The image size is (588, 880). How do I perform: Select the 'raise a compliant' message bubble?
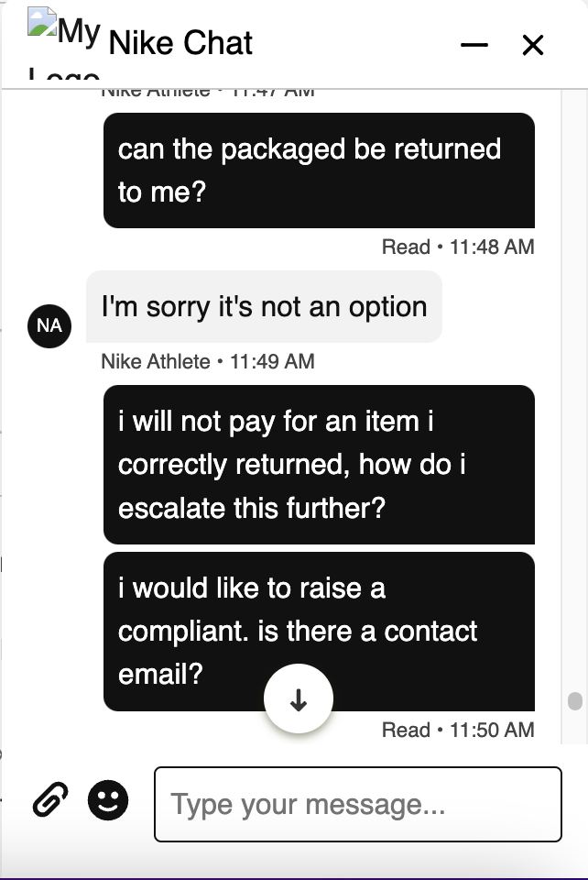319,632
